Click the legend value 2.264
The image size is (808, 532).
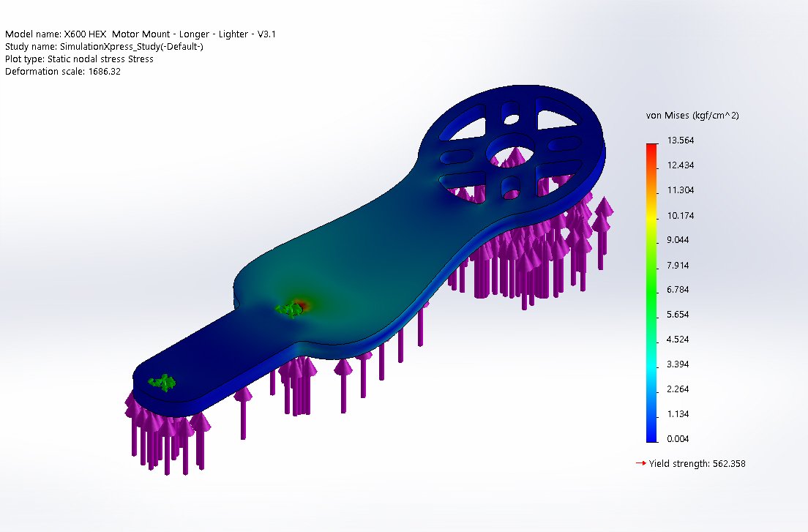coord(678,389)
